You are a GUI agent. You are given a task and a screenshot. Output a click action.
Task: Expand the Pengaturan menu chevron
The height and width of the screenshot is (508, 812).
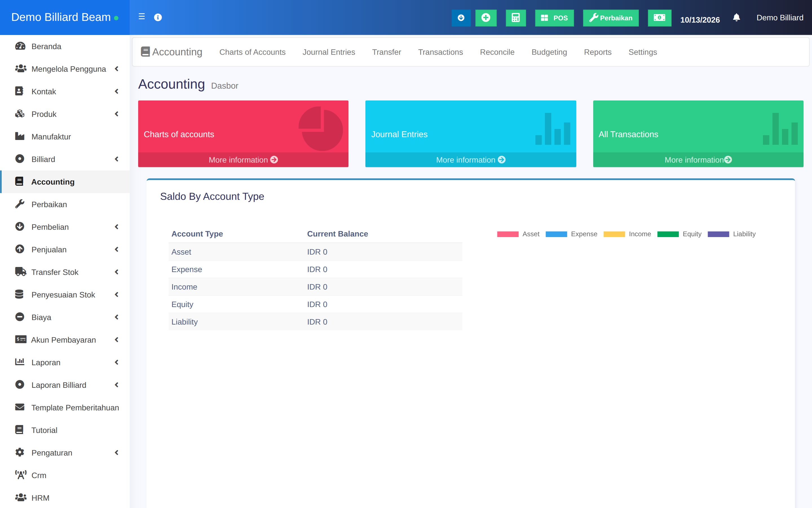[x=116, y=453]
